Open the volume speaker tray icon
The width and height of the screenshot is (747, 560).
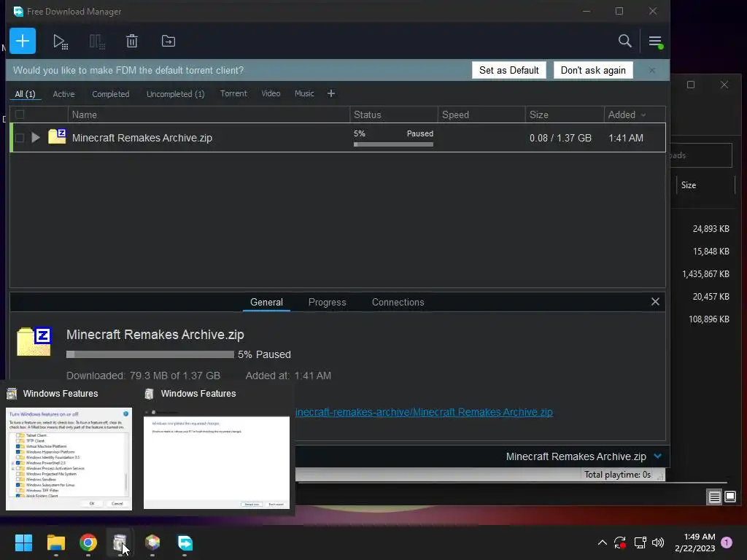point(658,542)
